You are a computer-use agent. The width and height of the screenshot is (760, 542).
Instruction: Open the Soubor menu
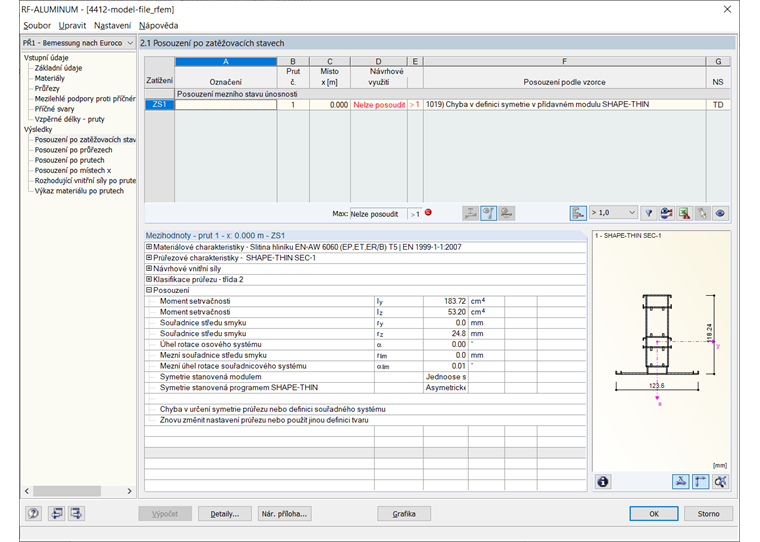(37, 25)
